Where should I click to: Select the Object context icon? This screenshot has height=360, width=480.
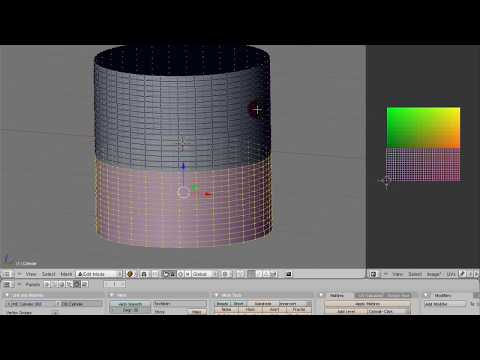coord(69,284)
